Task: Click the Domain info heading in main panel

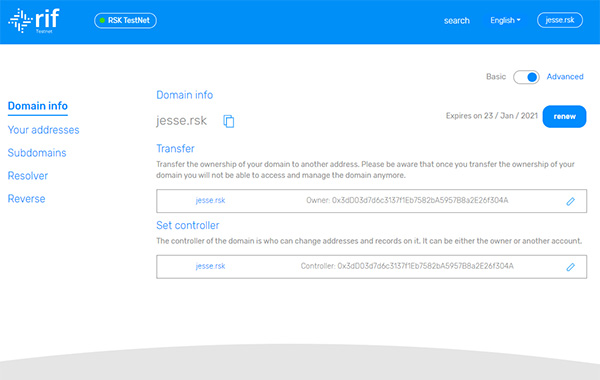Action: tap(184, 95)
